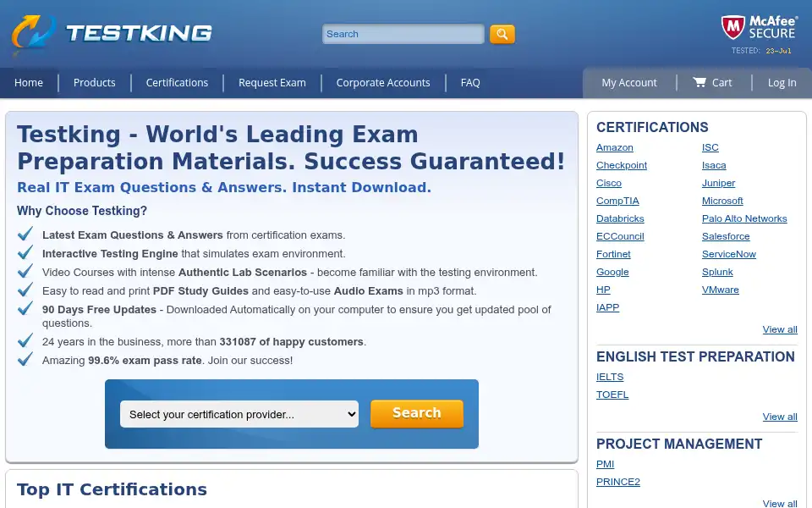Go to the Home menu item

[x=29, y=83]
